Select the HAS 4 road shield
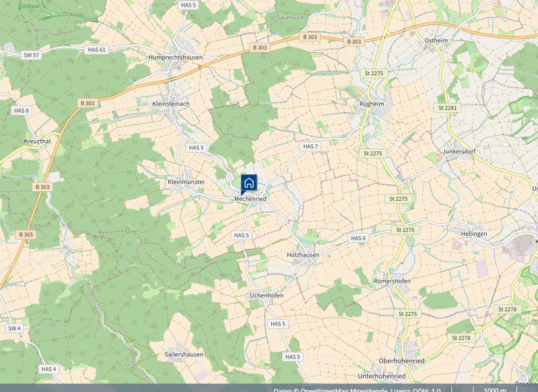 [48, 369]
